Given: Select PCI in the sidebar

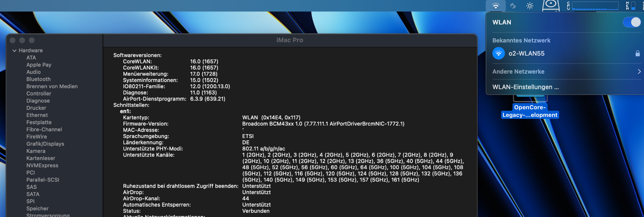Looking at the screenshot, I should tap(31, 172).
